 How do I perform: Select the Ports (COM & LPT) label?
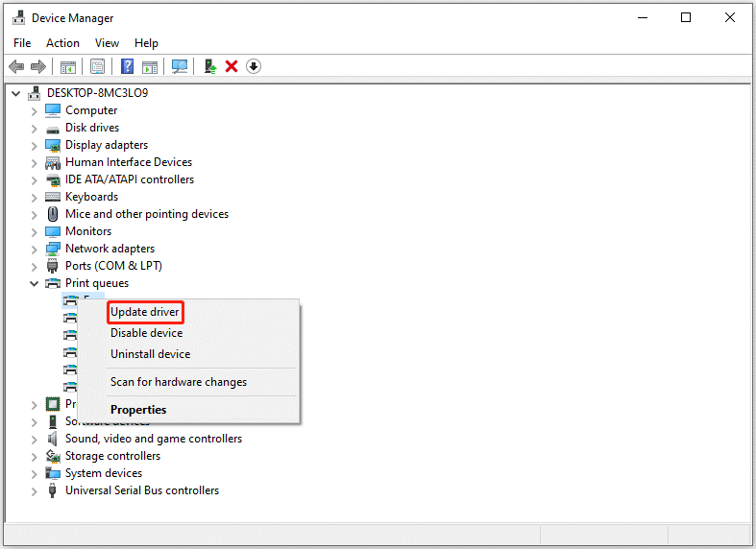pos(113,266)
